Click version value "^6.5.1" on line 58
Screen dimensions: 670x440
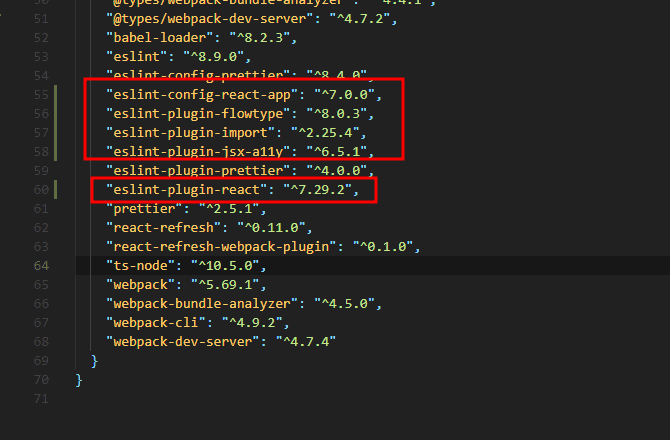click(x=337, y=152)
